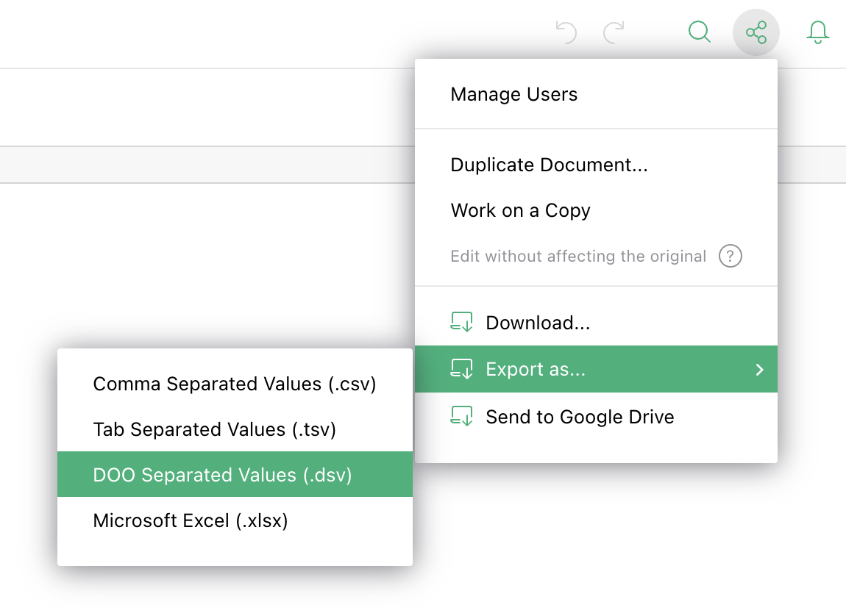Select Manage Users
The height and width of the screenshot is (616, 846).
point(514,94)
